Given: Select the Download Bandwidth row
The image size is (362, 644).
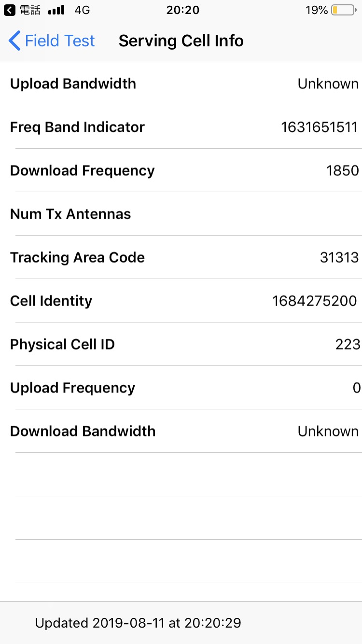Looking at the screenshot, I should [x=181, y=431].
